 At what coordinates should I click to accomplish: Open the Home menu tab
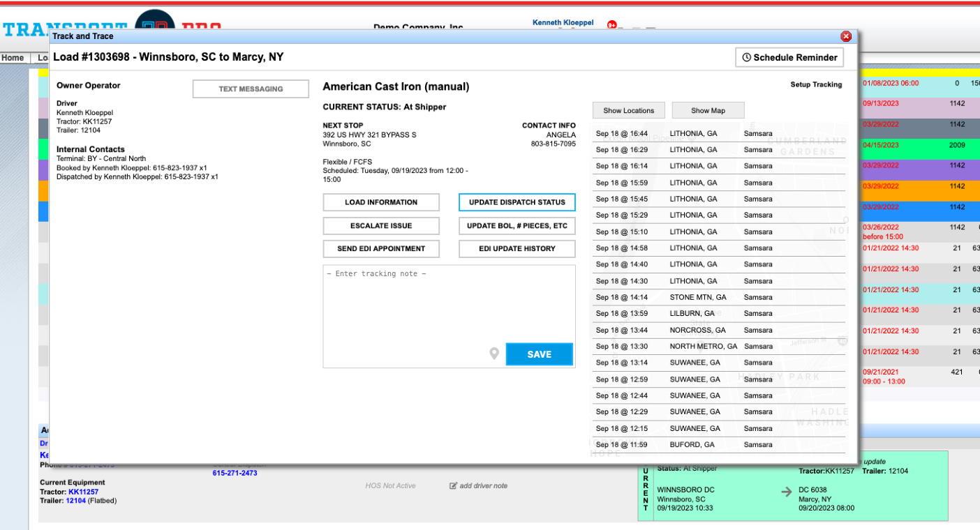coord(13,58)
